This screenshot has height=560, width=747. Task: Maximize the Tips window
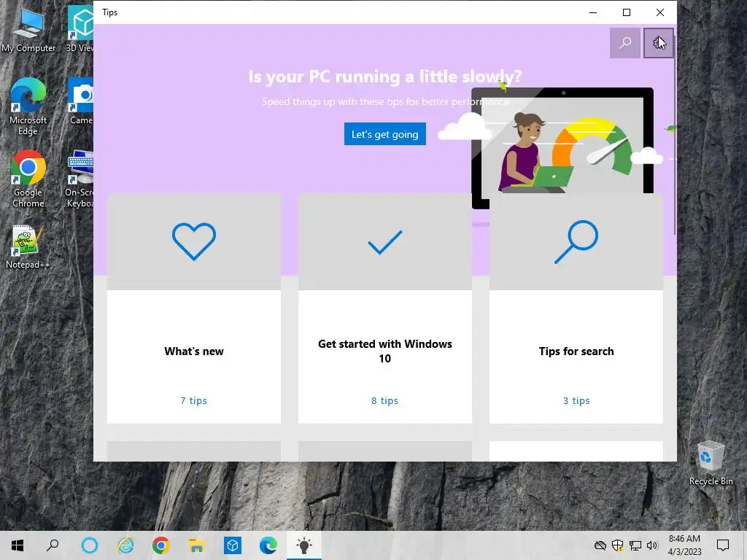627,12
